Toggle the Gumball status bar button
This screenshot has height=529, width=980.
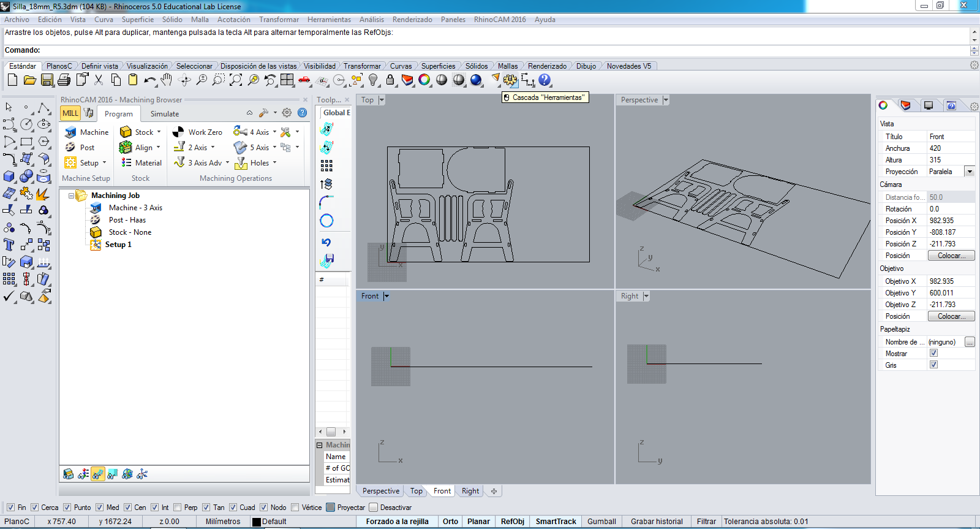pos(601,522)
